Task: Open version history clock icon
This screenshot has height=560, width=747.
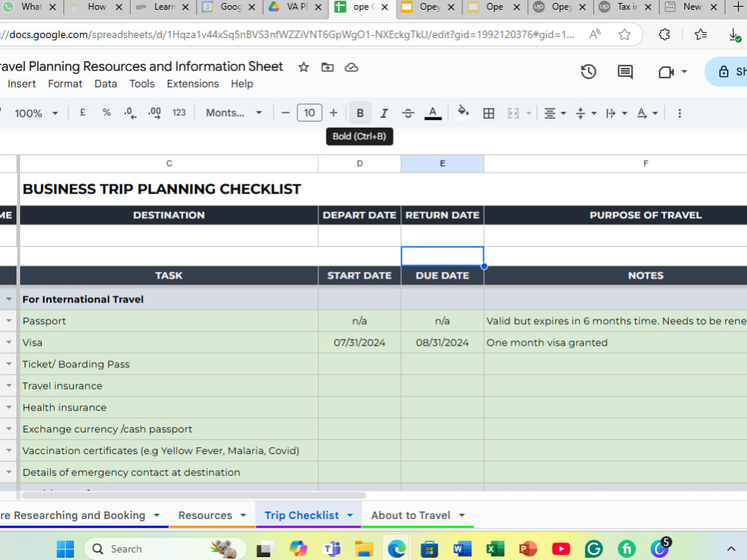Action: pos(589,72)
